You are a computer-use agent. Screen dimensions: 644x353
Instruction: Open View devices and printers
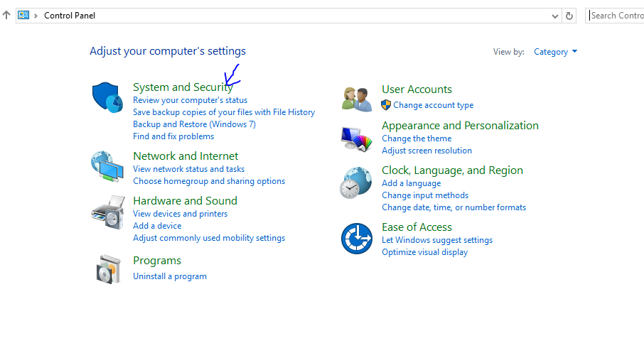pyautogui.click(x=180, y=214)
